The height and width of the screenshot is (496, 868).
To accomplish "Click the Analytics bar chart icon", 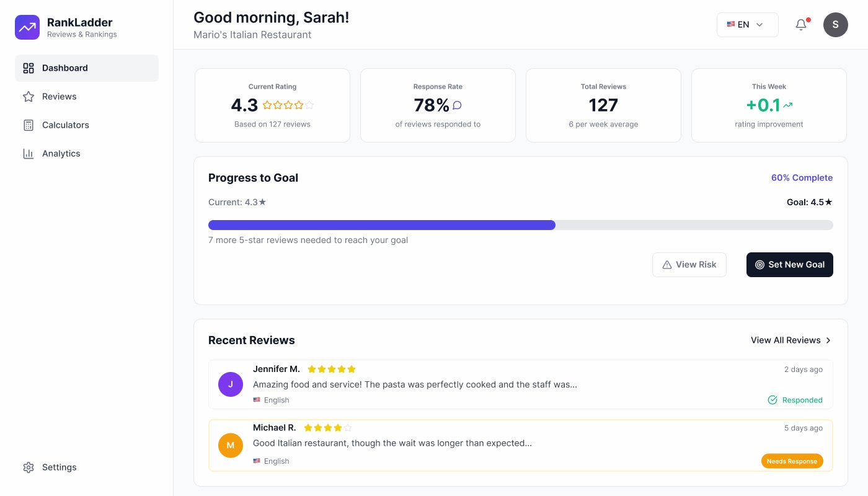I will pyautogui.click(x=29, y=154).
